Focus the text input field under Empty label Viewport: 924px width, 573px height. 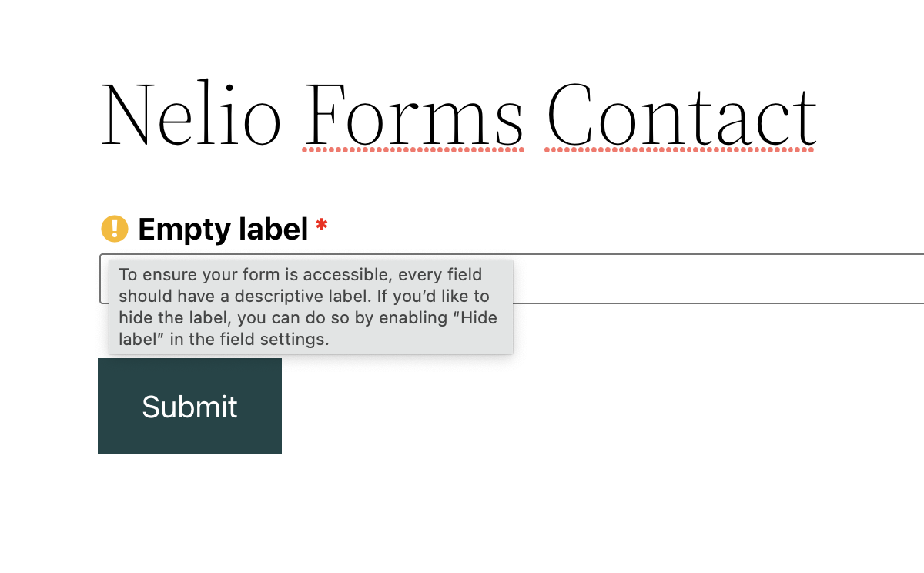(512, 279)
